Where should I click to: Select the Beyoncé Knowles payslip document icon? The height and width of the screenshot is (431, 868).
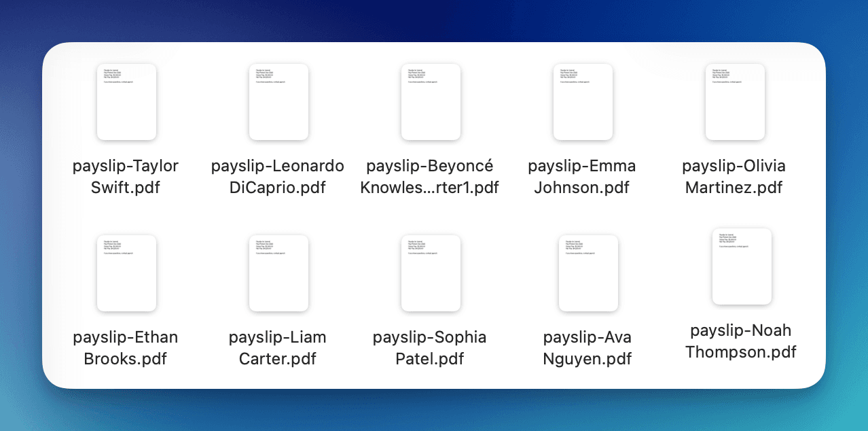click(431, 102)
